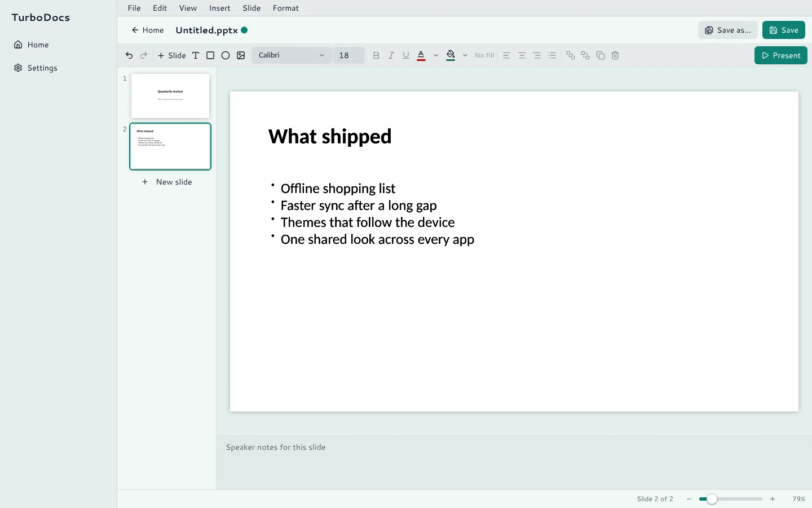
Task: Toggle the bulleted list icon
Action: tap(553, 55)
